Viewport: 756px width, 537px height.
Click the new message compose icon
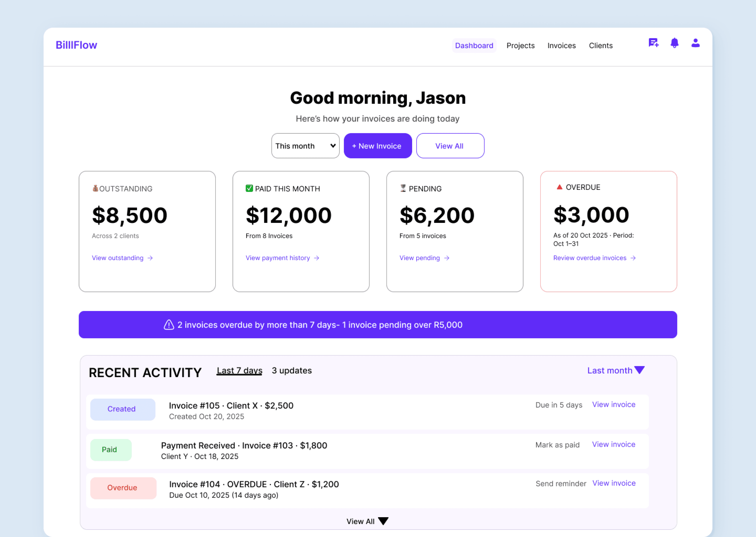tap(653, 43)
